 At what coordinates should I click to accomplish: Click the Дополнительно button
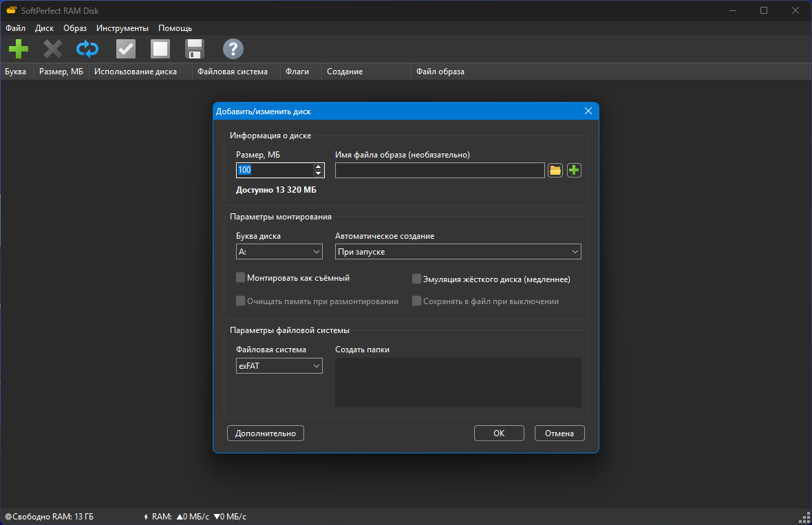coord(266,433)
